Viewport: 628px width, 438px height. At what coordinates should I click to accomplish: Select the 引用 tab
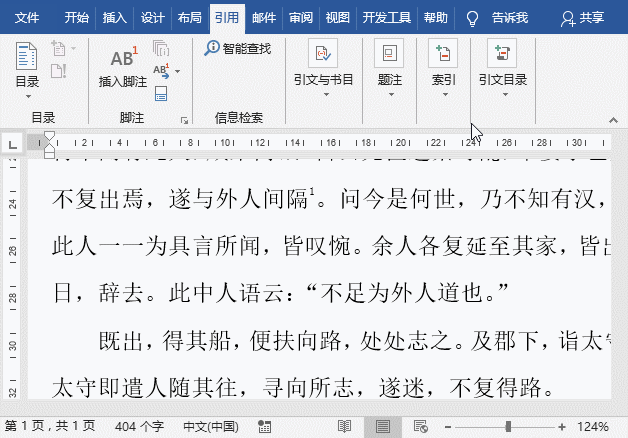click(227, 18)
